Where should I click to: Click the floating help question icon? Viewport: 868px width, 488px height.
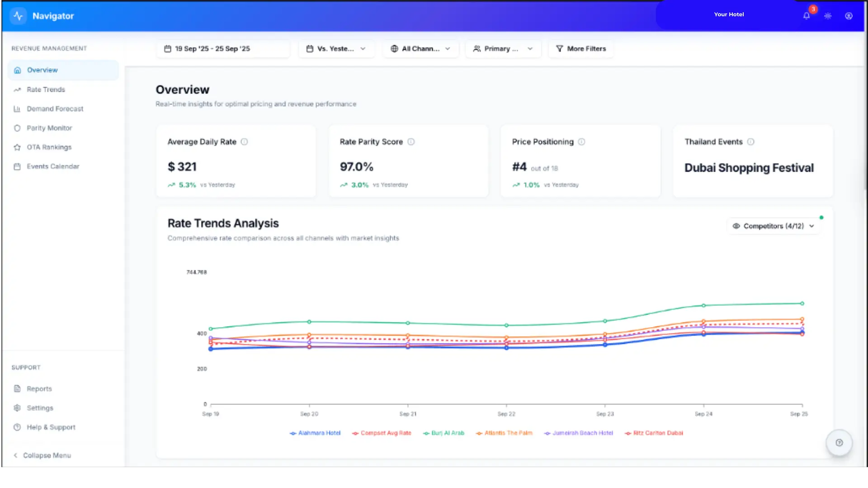click(x=839, y=443)
